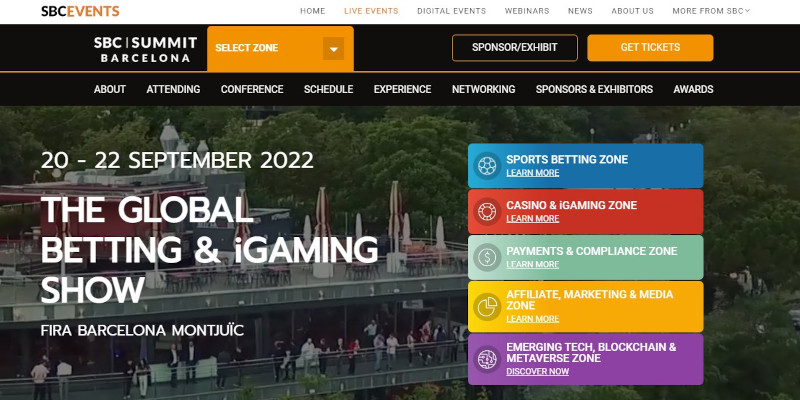
Task: Open the Networking section
Action: (483, 89)
